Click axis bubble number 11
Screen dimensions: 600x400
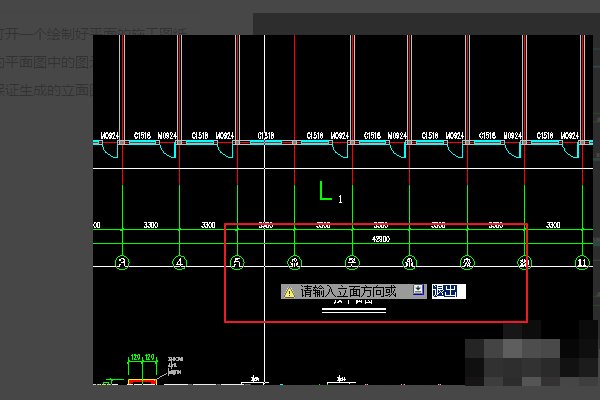tap(582, 263)
